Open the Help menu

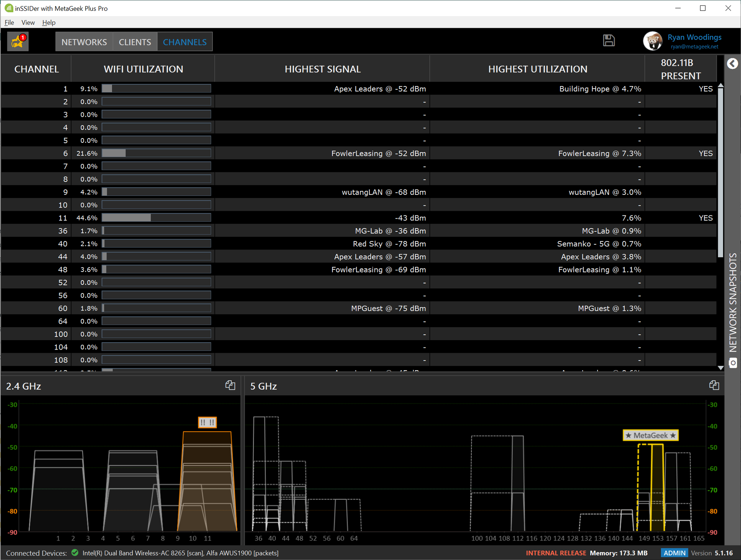coord(48,22)
